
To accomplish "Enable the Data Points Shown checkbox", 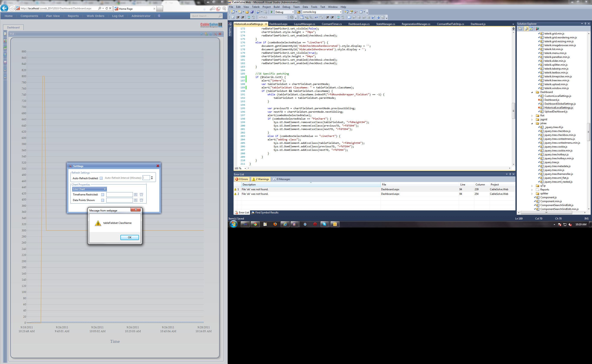I will pos(103,200).
